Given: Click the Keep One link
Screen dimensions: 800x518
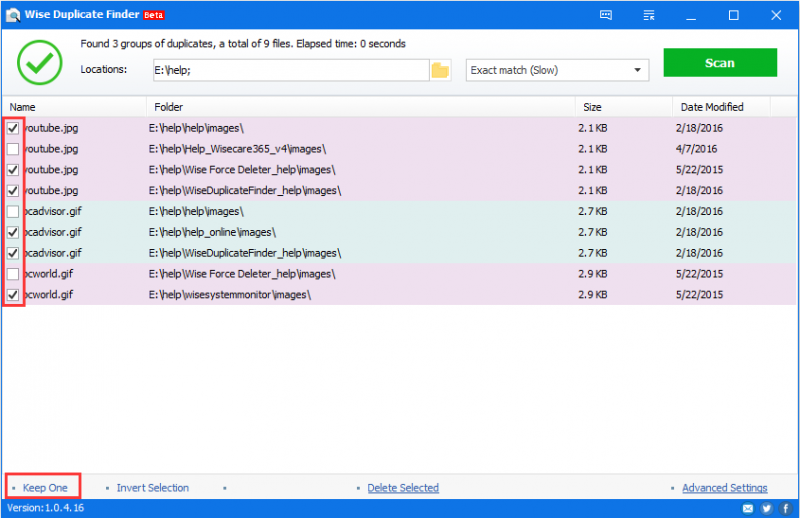Looking at the screenshot, I should 45,488.
